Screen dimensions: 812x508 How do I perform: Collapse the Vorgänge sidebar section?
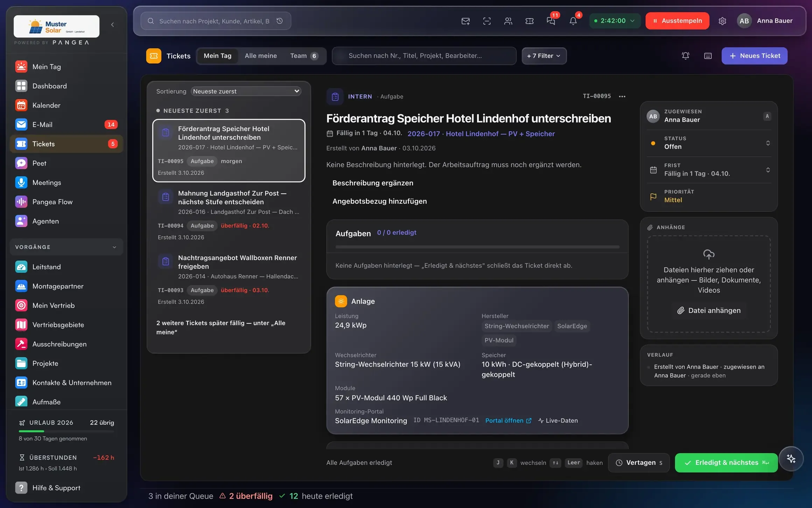point(66,247)
